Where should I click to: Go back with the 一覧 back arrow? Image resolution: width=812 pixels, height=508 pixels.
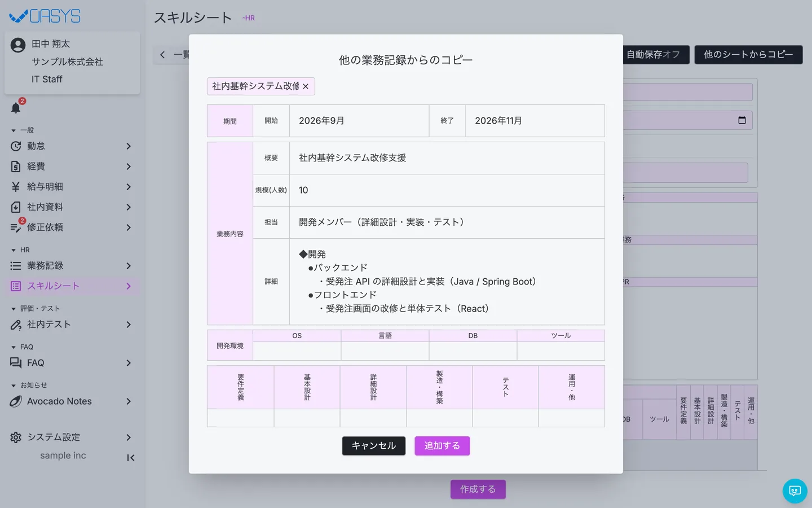[x=162, y=55]
